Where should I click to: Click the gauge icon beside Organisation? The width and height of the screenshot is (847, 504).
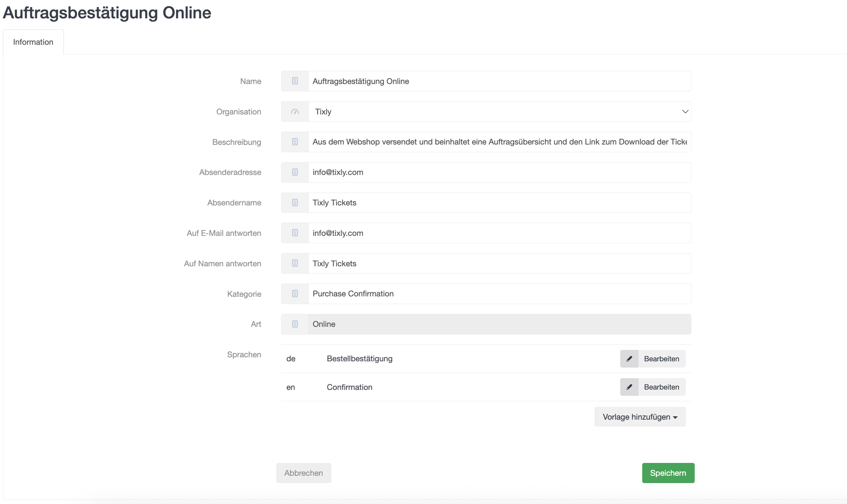[295, 112]
